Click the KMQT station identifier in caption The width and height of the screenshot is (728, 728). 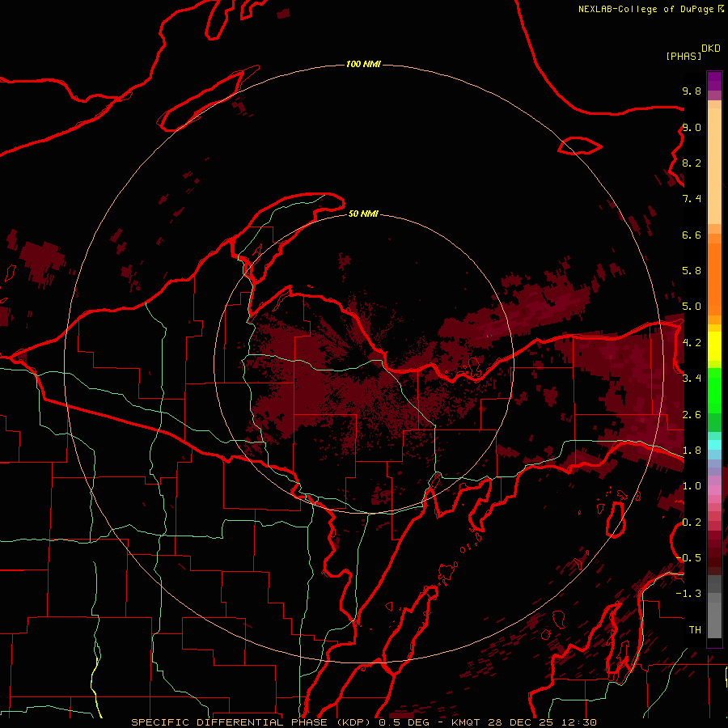[x=465, y=722]
